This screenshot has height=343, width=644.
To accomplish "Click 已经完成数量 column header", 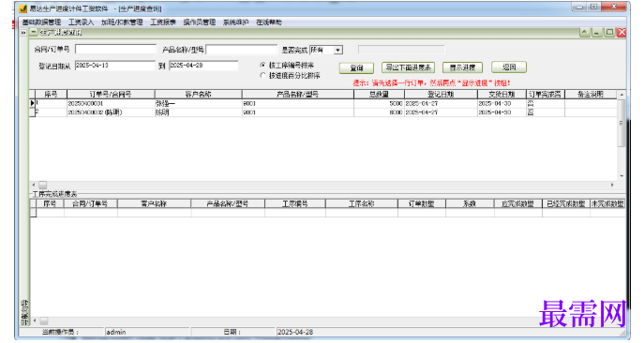I will point(566,203).
